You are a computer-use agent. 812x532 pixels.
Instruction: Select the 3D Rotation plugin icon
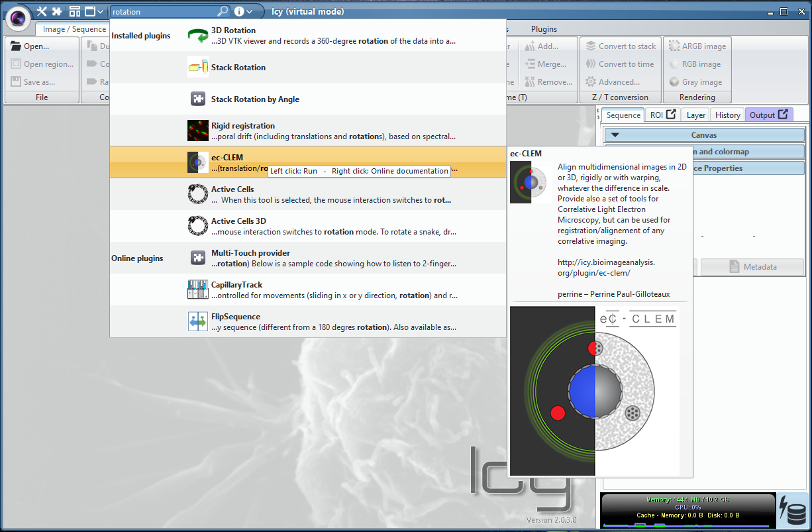(197, 34)
